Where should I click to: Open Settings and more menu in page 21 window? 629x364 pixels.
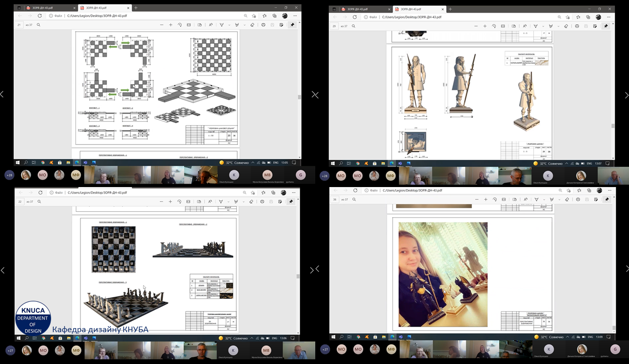pos(295,16)
